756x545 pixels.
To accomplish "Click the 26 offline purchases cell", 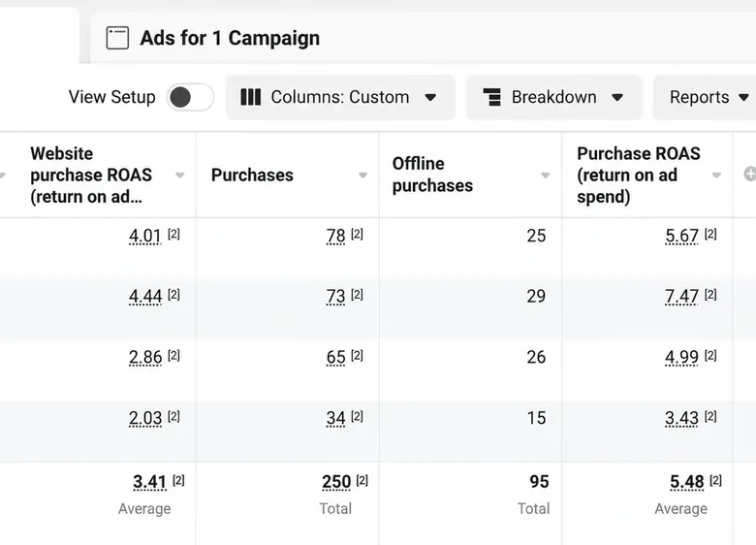I will coord(536,358).
